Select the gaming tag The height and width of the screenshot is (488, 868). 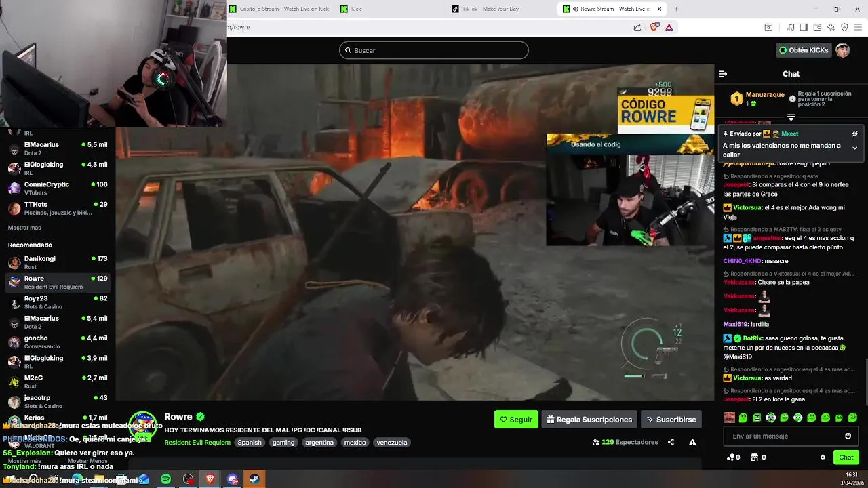coord(283,442)
